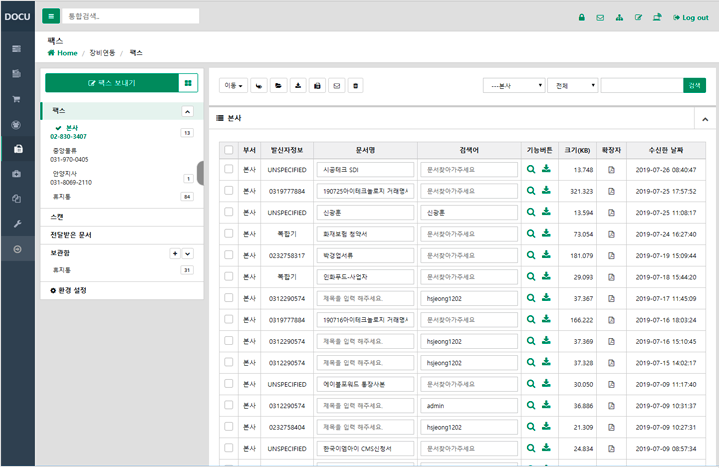719x470 pixels.
Task: Click the envelope toolbar icon
Action: click(x=337, y=86)
